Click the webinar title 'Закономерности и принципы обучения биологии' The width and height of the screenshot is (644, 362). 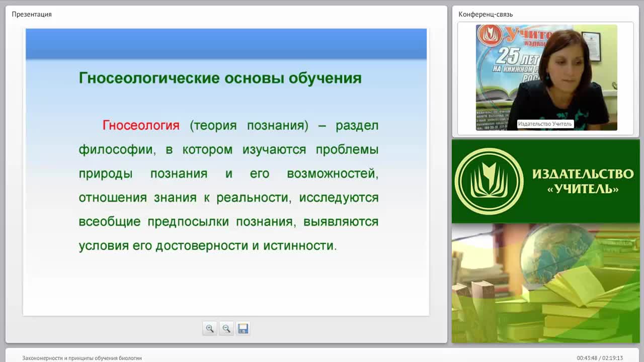pos(82,358)
